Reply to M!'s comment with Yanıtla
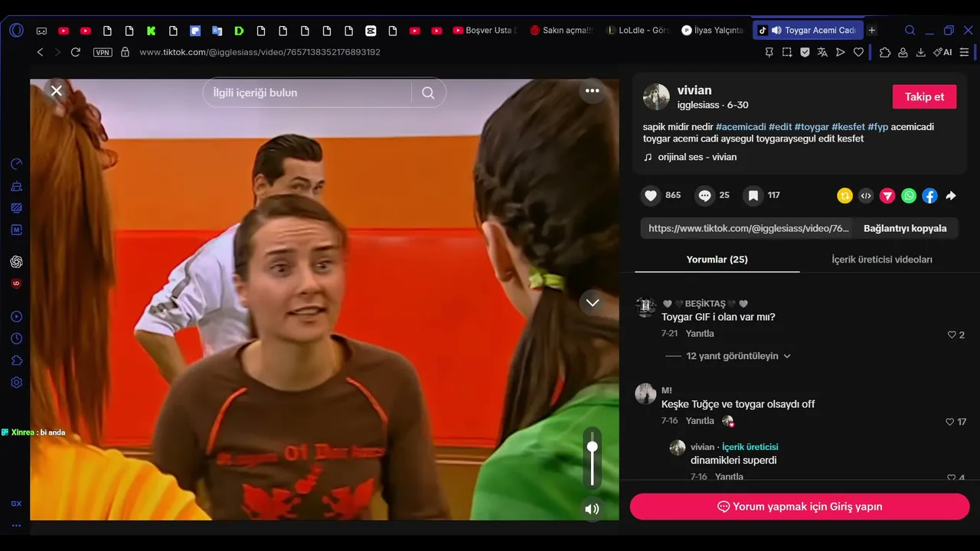This screenshot has width=980, height=551. pyautogui.click(x=700, y=421)
